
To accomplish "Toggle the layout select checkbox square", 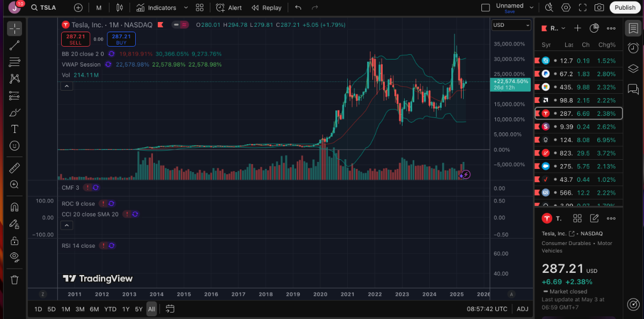I will click(485, 8).
